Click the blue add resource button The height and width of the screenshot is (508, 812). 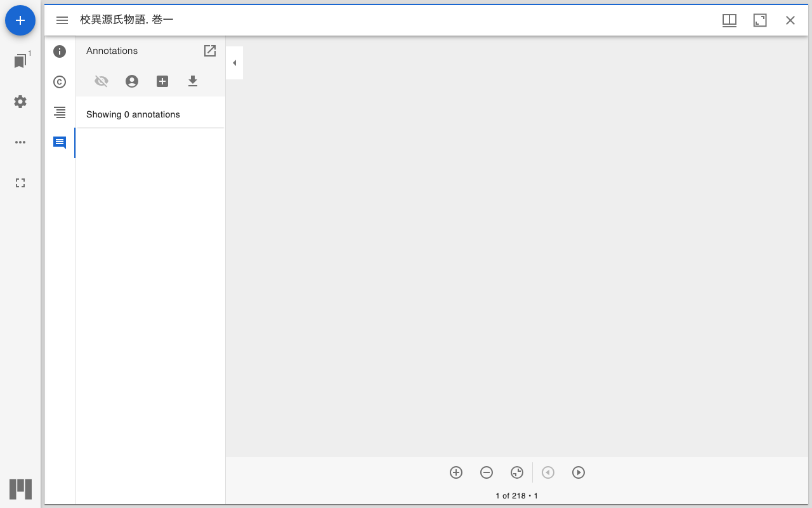pos(20,20)
